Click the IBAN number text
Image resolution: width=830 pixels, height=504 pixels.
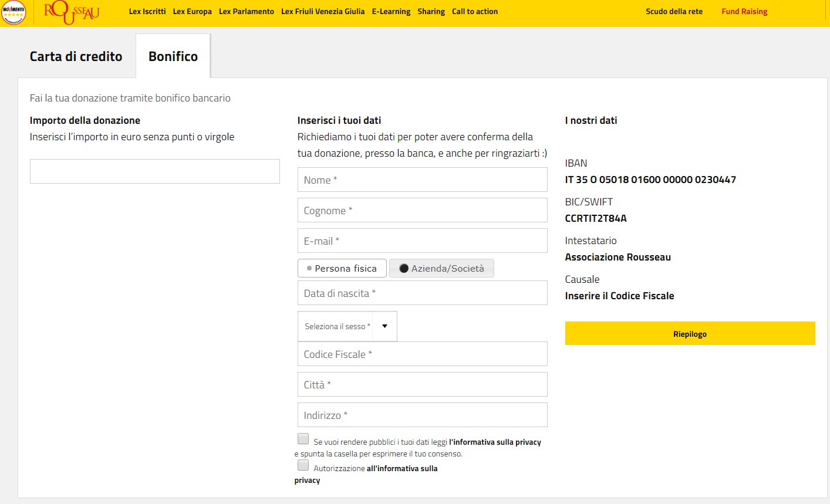click(650, 180)
